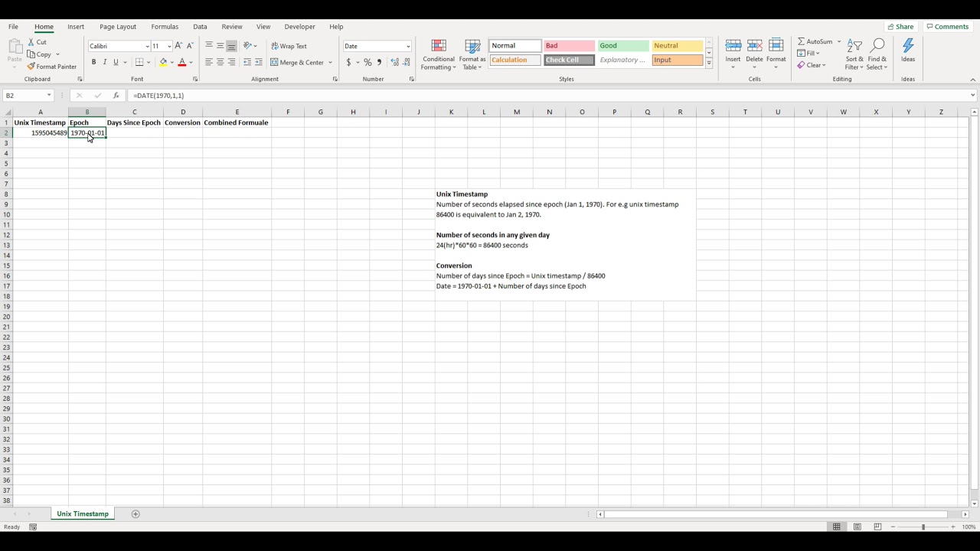Add a new sheet with plus icon
980x551 pixels.
[x=136, y=514]
